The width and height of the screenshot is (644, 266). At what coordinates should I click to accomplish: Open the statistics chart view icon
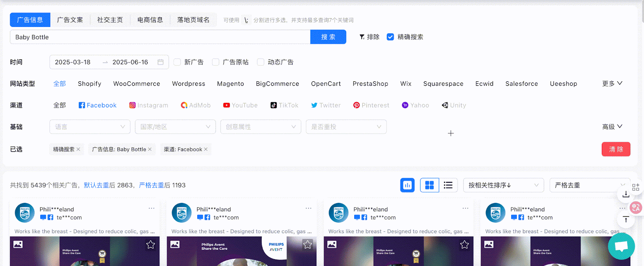[x=407, y=185]
